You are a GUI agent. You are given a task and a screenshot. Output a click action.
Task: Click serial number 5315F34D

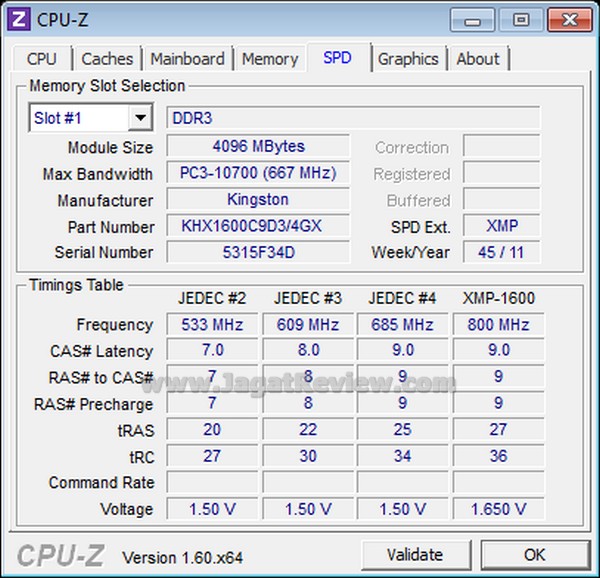point(258,252)
